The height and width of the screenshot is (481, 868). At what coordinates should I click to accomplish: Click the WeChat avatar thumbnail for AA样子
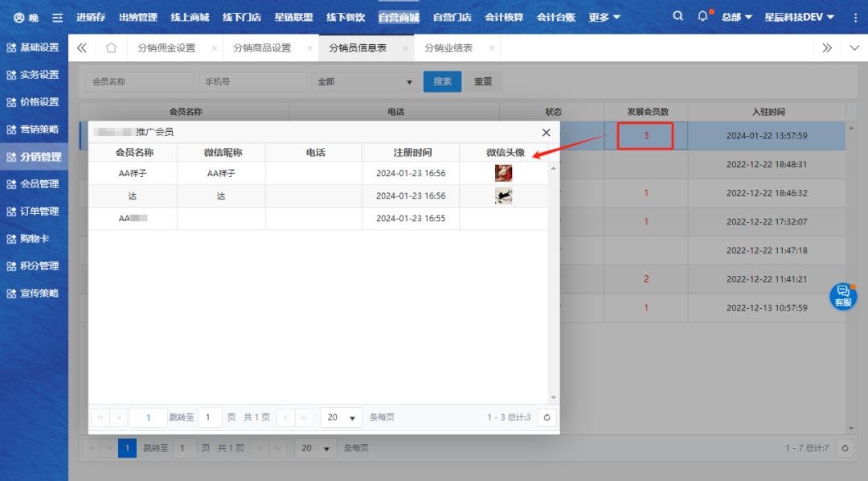[x=503, y=173]
